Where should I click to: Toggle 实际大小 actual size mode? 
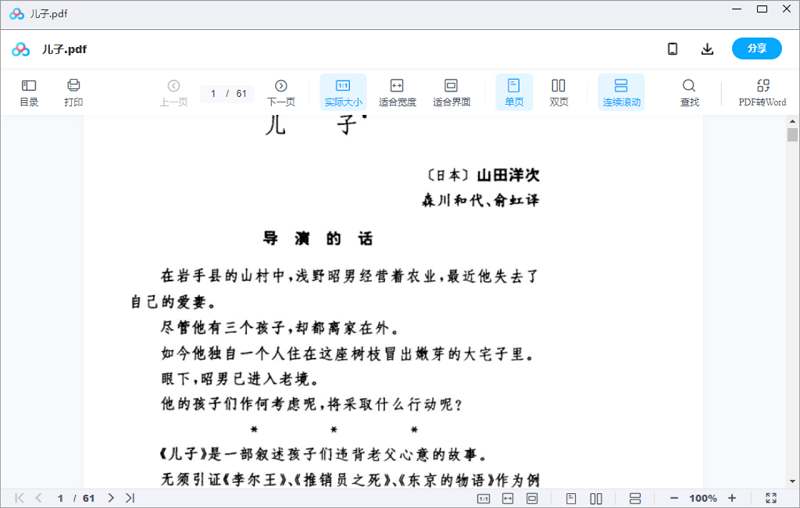click(x=343, y=92)
